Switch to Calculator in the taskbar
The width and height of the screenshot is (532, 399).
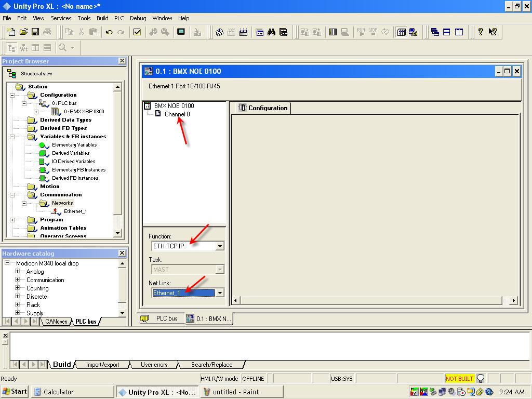click(x=72, y=392)
